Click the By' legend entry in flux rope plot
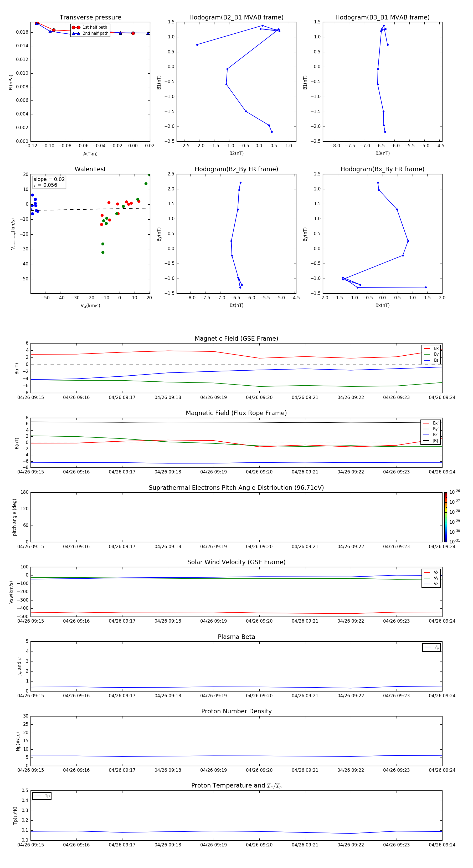The height and width of the screenshot is (868, 473). point(431,429)
